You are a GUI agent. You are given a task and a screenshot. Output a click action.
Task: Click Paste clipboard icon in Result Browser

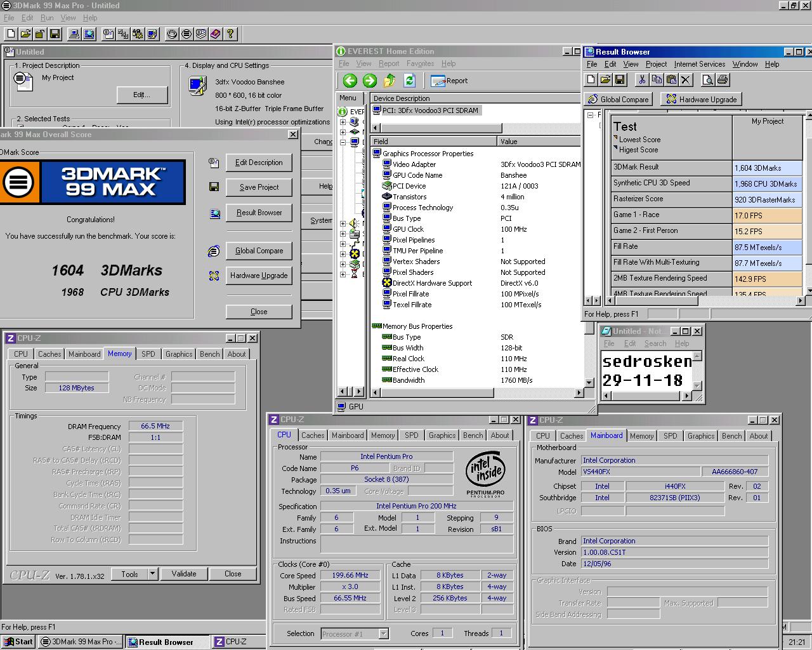(671, 79)
